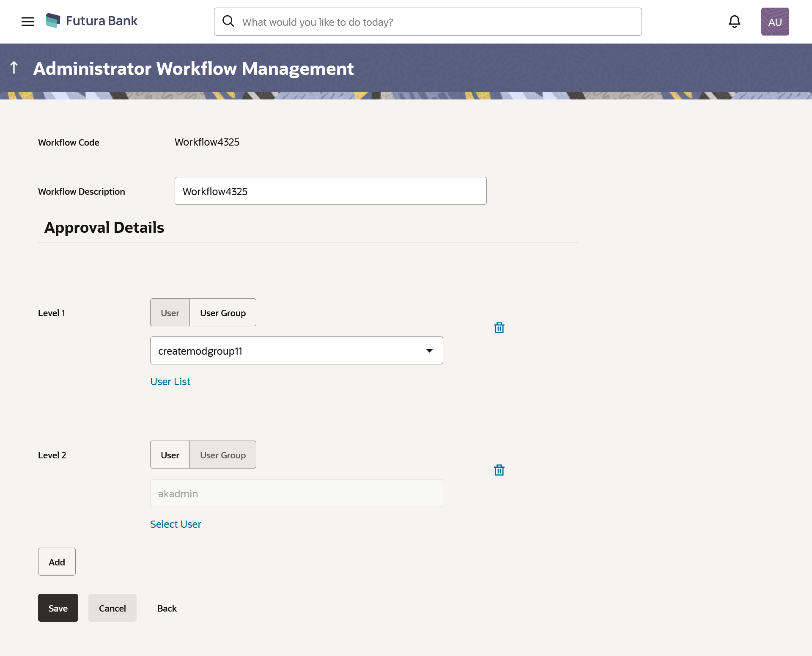This screenshot has height=656, width=812.
Task: Open the notifications bell
Action: (x=734, y=22)
